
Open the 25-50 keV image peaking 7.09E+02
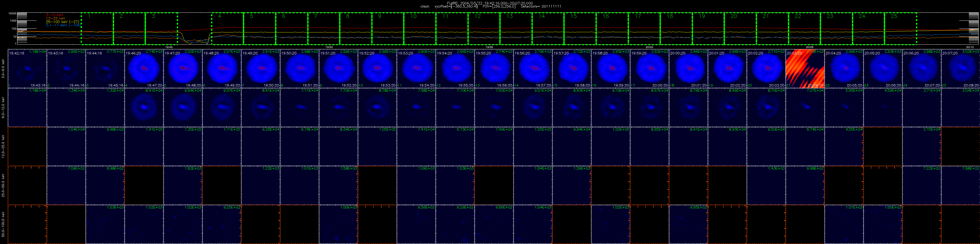click(66, 185)
